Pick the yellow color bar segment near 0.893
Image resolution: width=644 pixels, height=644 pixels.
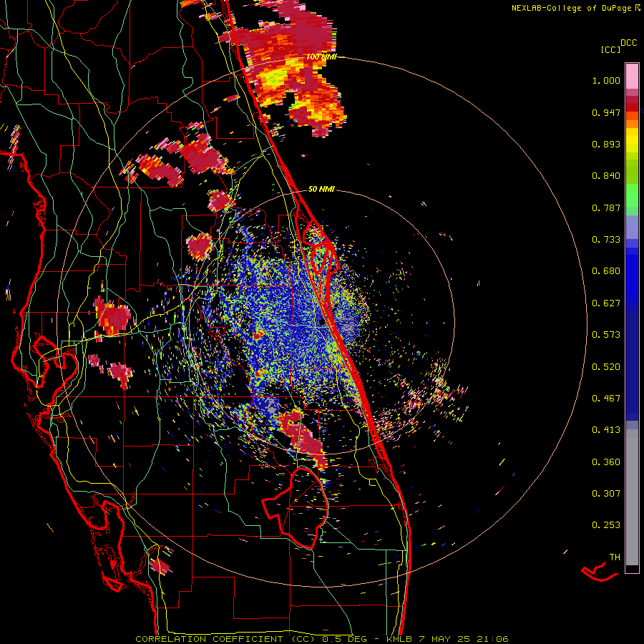632,144
